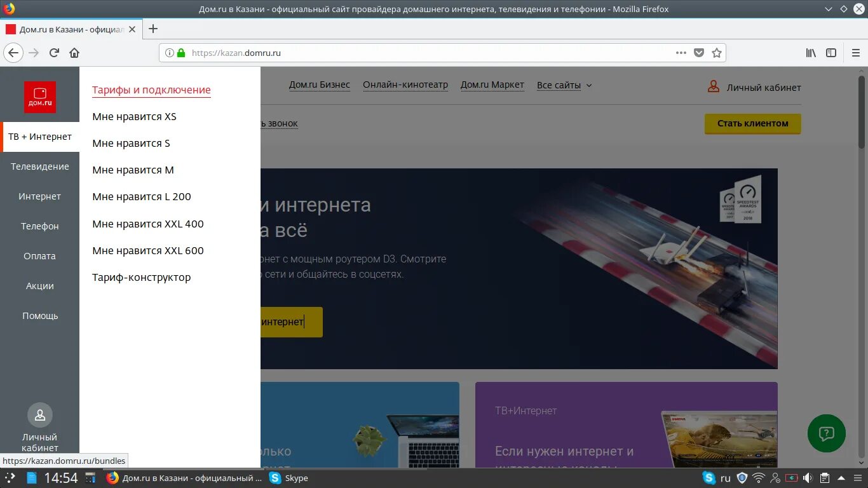Screen dimensions: 868x488
Task: Open the Firefox library icon
Action: point(811,53)
